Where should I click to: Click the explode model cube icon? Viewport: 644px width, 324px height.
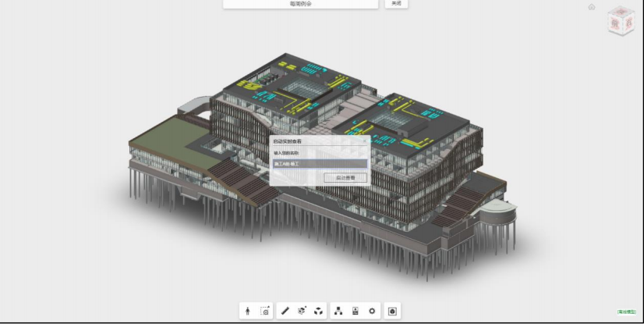pos(318,312)
